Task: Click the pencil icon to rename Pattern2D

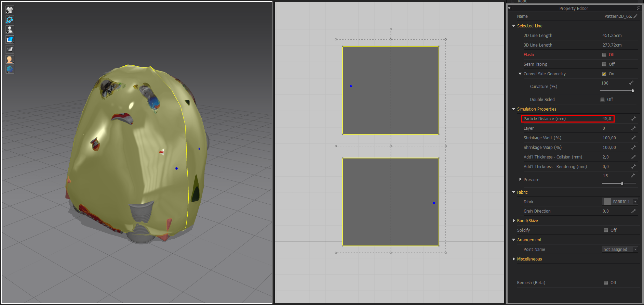Action: [x=635, y=16]
